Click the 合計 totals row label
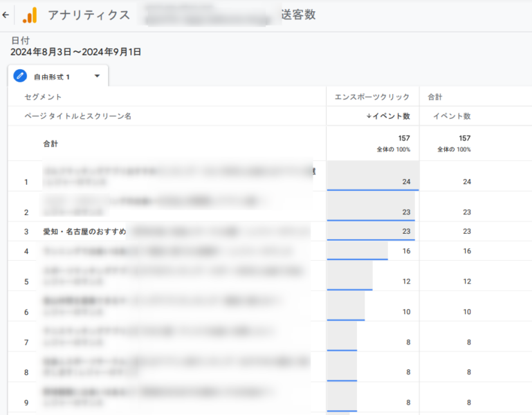This screenshot has height=415, width=532. pyautogui.click(x=51, y=144)
